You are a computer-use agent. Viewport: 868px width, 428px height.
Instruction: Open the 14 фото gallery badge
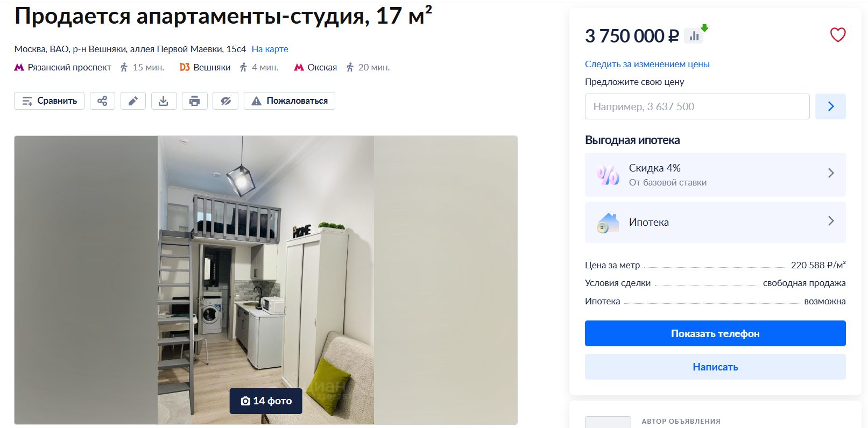click(x=266, y=401)
